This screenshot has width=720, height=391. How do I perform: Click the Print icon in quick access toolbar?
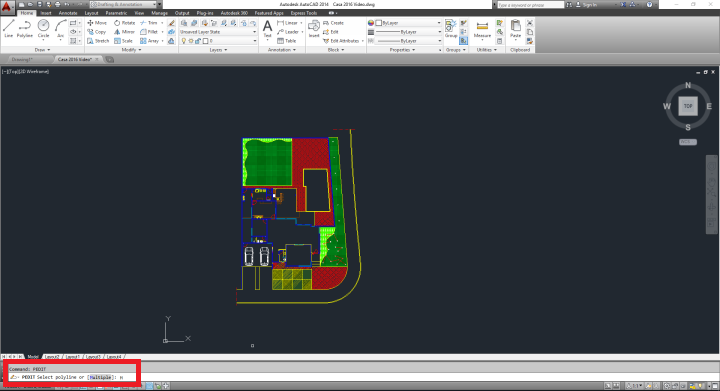coord(57,4)
